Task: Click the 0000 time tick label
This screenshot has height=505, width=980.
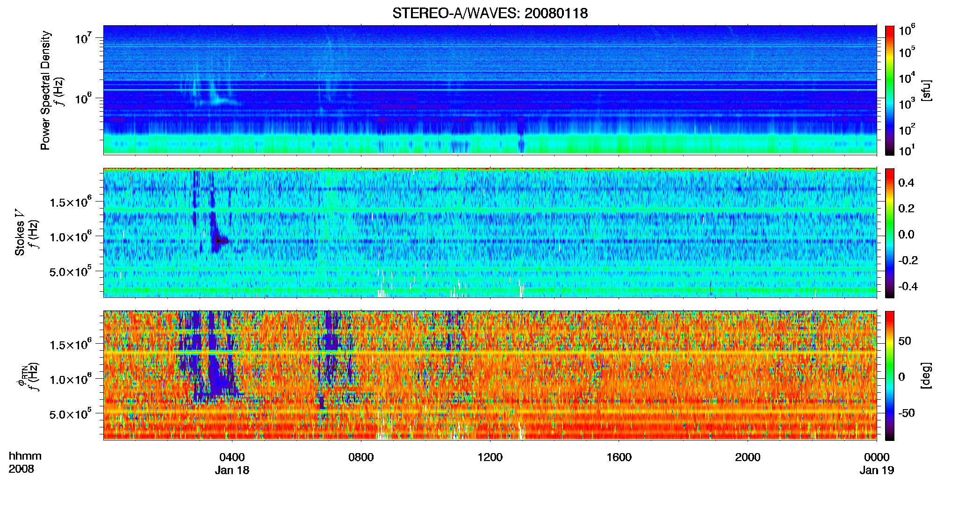Action: 877,457
